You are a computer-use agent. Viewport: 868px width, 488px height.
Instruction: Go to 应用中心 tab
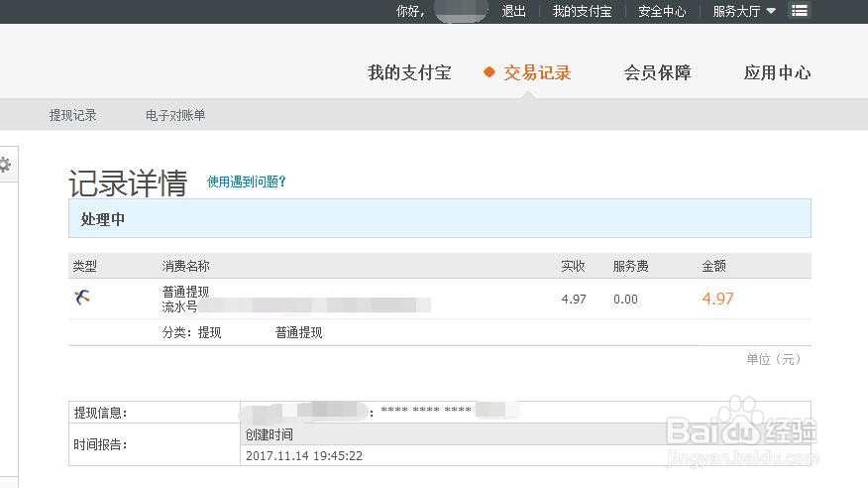777,72
